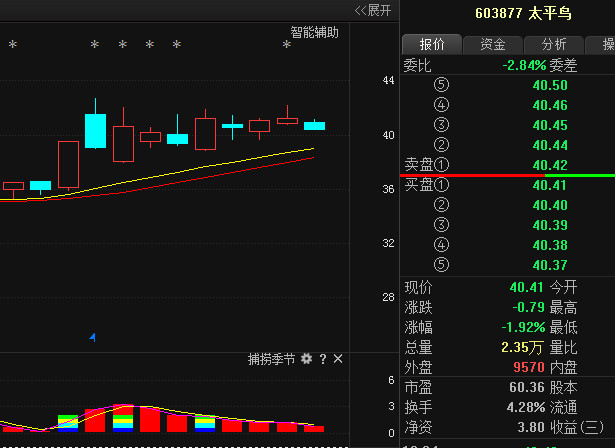615x448 pixels.
Task: Select the leftmost asterisk marker above the chart
Action: 13,45
